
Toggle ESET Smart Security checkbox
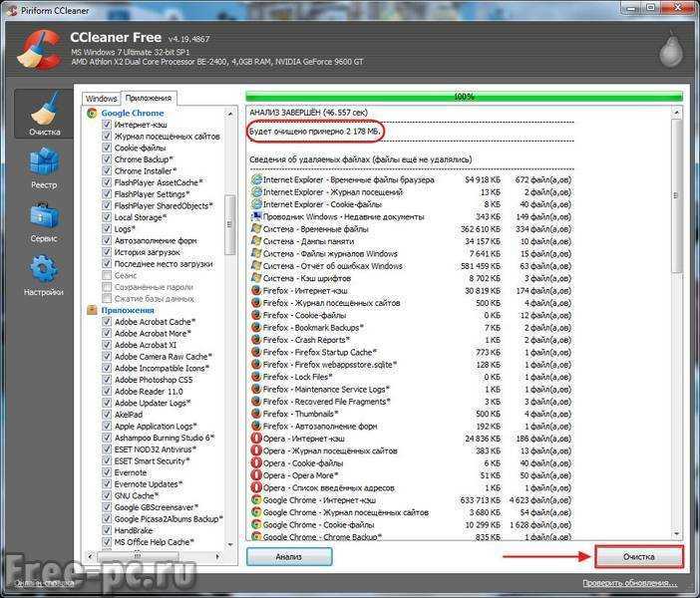click(107, 461)
